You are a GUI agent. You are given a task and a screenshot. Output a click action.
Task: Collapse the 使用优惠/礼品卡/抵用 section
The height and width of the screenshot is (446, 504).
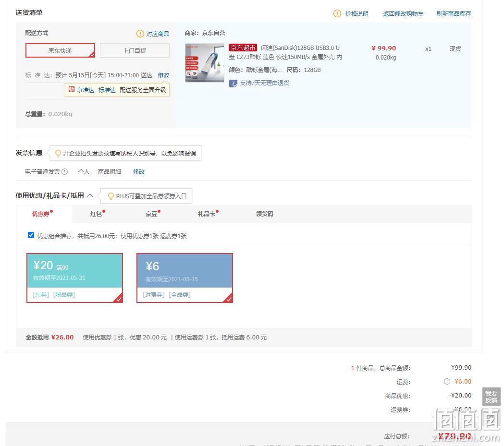(90, 195)
